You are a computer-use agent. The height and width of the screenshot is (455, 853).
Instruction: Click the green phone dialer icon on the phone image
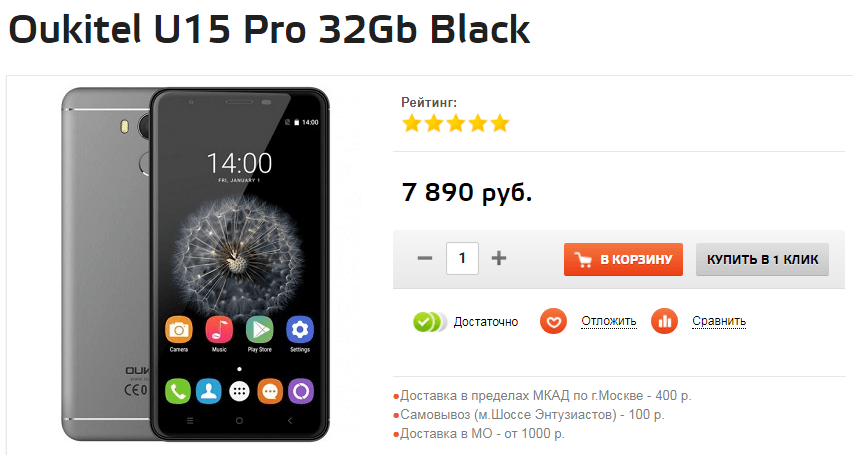(x=178, y=391)
